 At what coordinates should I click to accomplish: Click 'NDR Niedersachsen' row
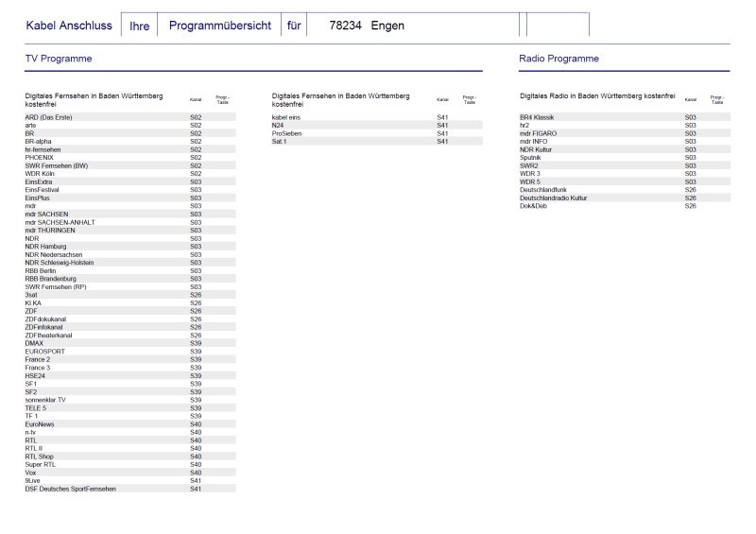click(x=130, y=254)
